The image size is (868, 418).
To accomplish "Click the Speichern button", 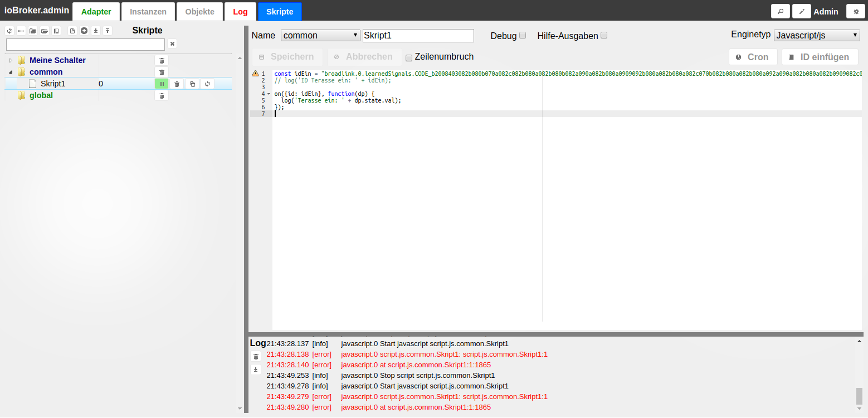I will click(287, 57).
